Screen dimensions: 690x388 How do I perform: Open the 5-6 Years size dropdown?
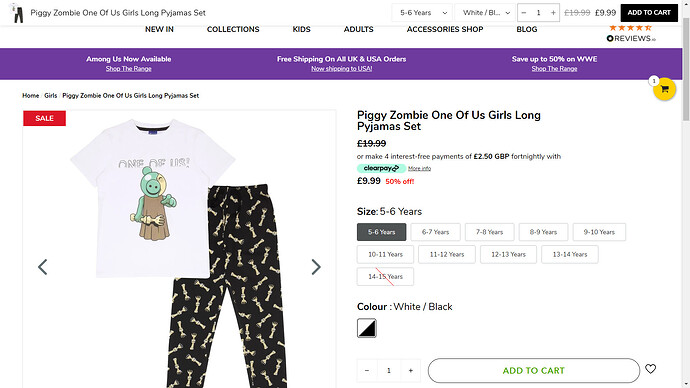coord(422,13)
